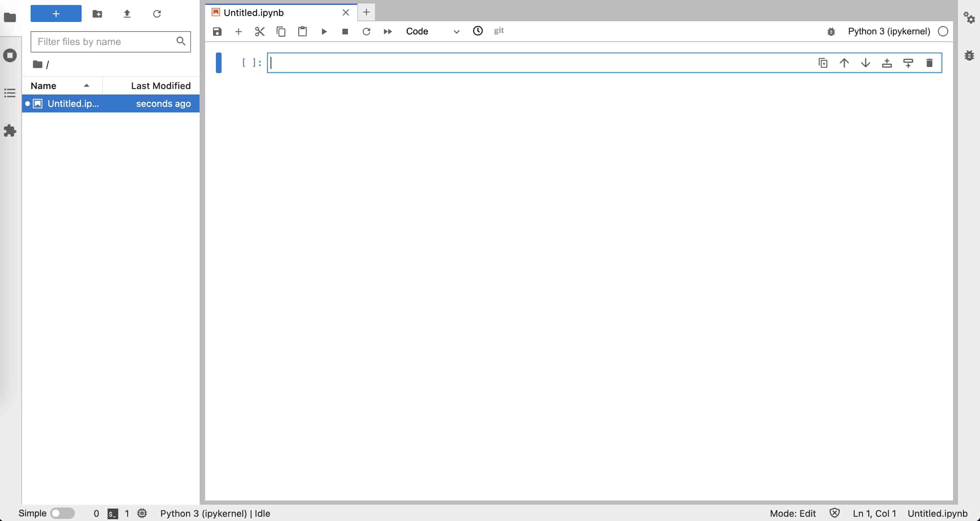Viewport: 980px width, 521px height.
Task: Close the Untitled.ipynb tab
Action: (345, 12)
